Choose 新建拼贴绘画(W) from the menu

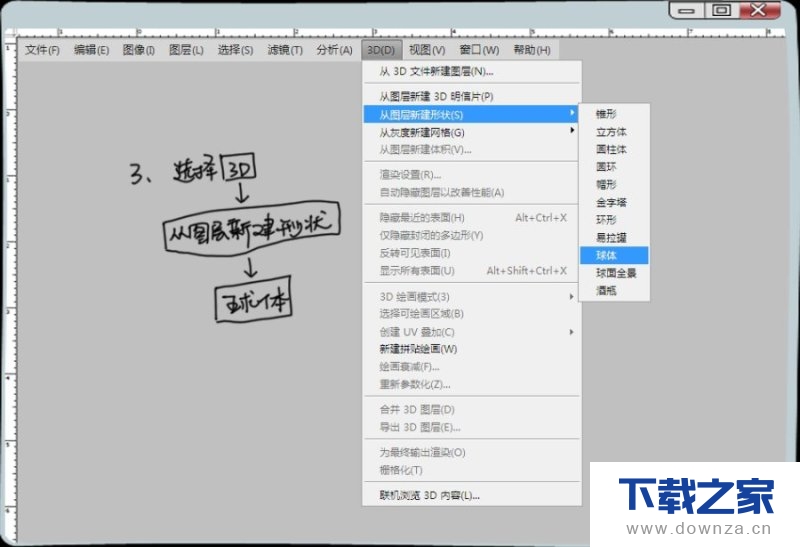[x=471, y=349]
